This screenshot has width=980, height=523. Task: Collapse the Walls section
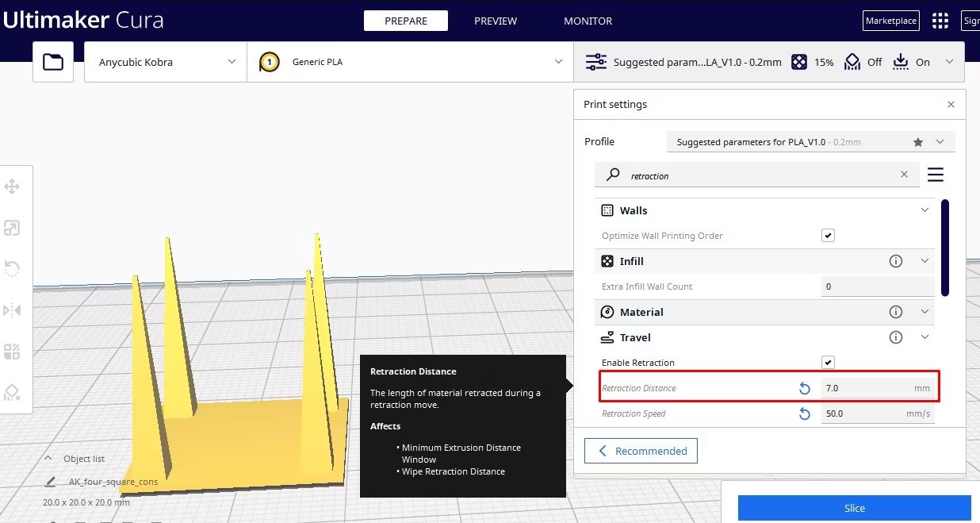click(924, 210)
